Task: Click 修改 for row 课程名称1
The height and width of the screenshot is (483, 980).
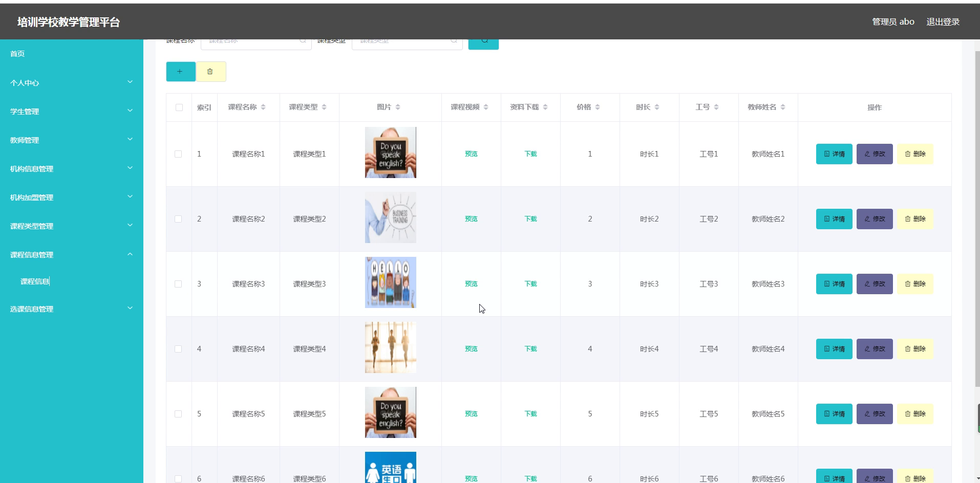Action: [875, 154]
